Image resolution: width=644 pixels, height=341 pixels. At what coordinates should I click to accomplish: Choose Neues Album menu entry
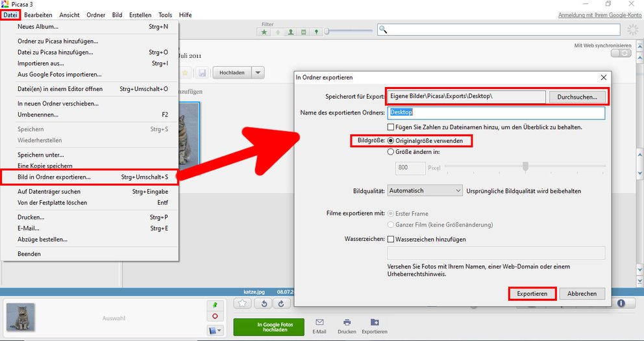[x=90, y=27]
